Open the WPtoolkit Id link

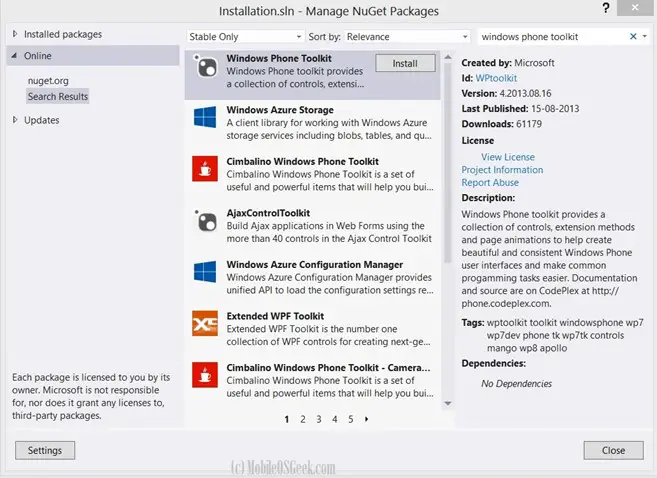(496, 78)
